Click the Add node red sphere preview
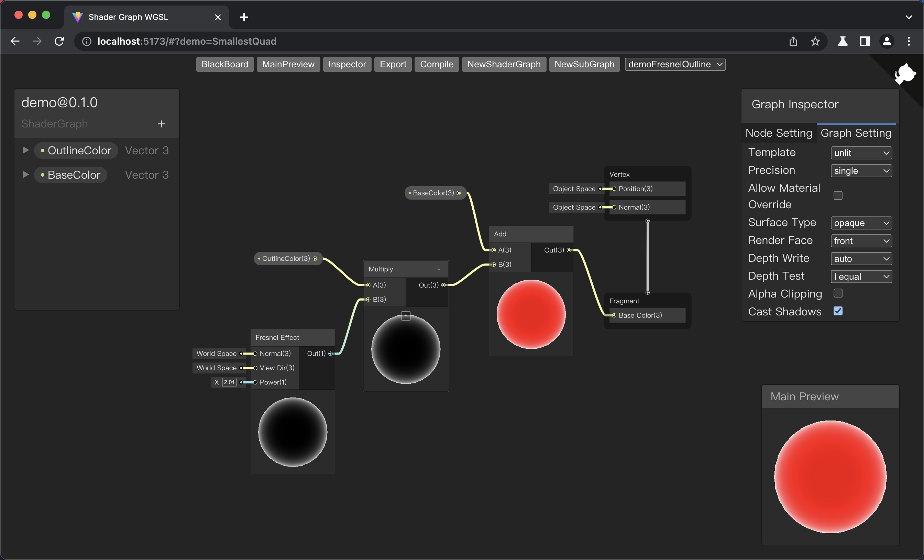 [x=531, y=314]
